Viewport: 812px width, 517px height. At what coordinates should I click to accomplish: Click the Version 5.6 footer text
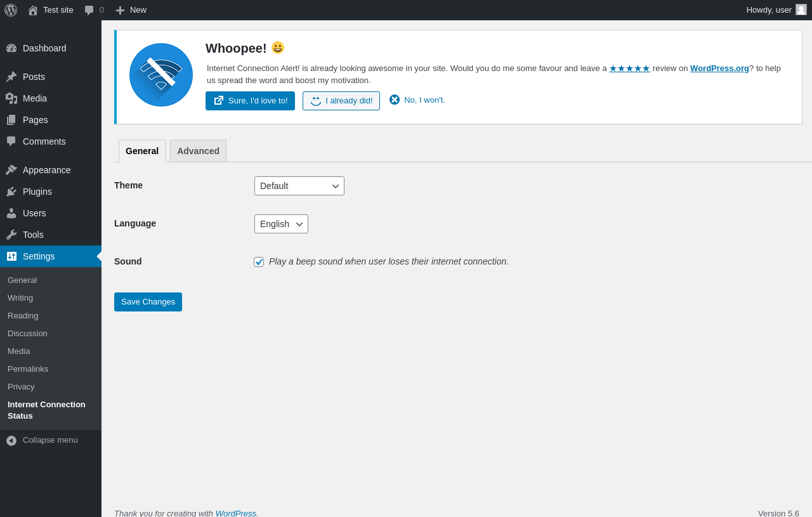(778, 513)
